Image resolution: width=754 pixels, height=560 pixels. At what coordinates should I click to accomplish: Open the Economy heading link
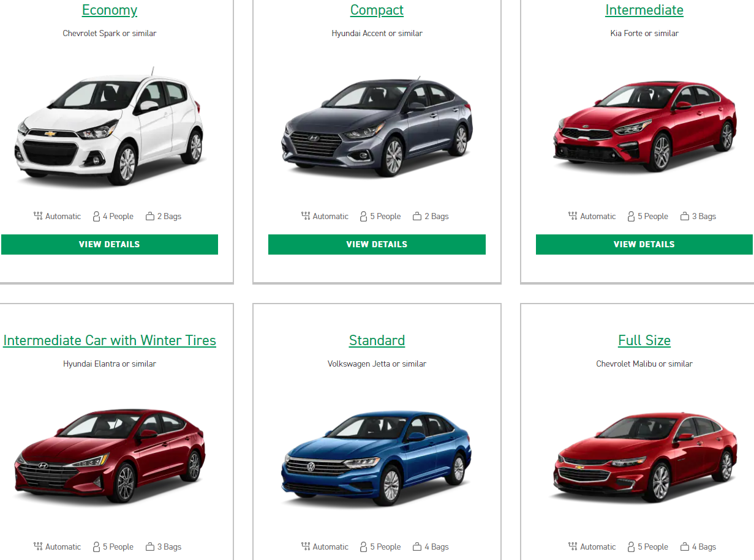[x=110, y=10]
